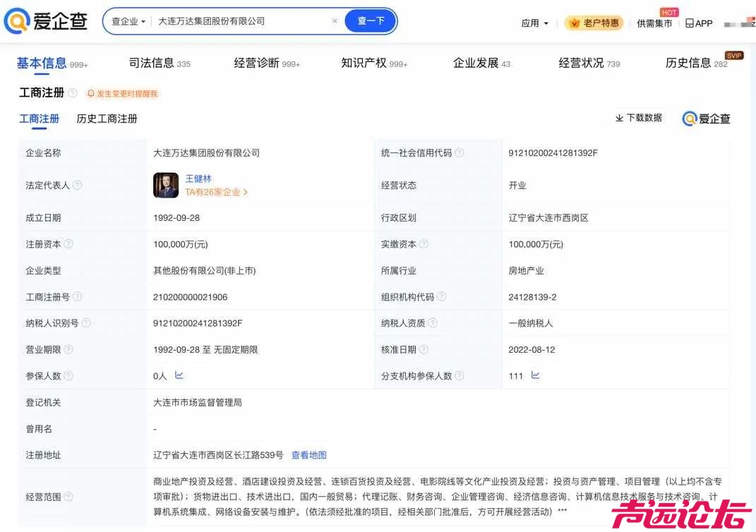
Task: Select 辽宁省大连市西岗区 district value
Action: (x=548, y=218)
